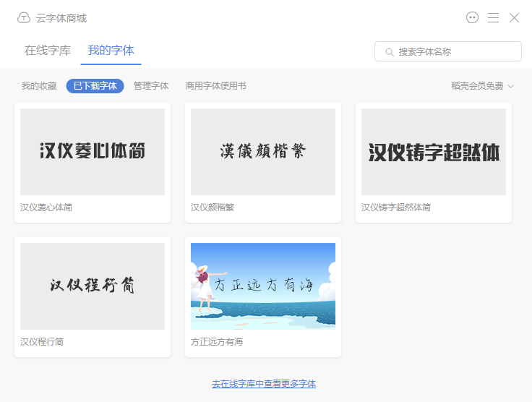The width and height of the screenshot is (532, 402).
Task: Click the 汉仪铸字超然体简 name label
Action: click(396, 207)
